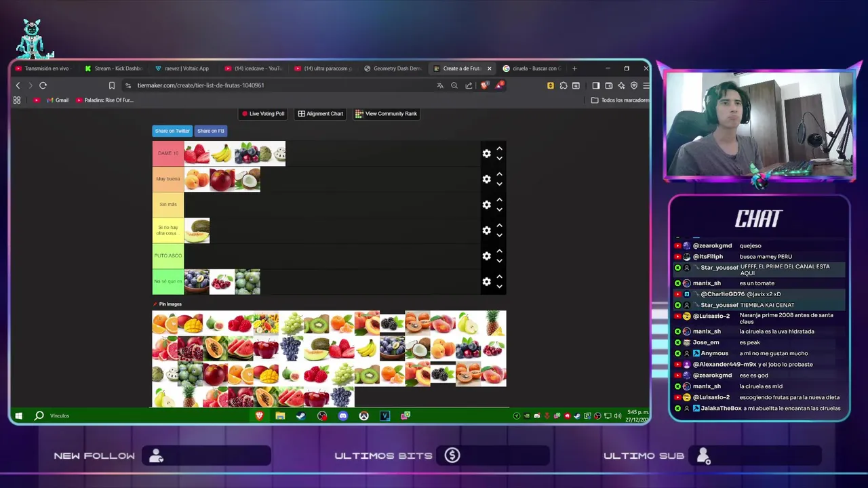Click the share page icon in address bar
Image resolution: width=868 pixels, height=488 pixels.
469,85
